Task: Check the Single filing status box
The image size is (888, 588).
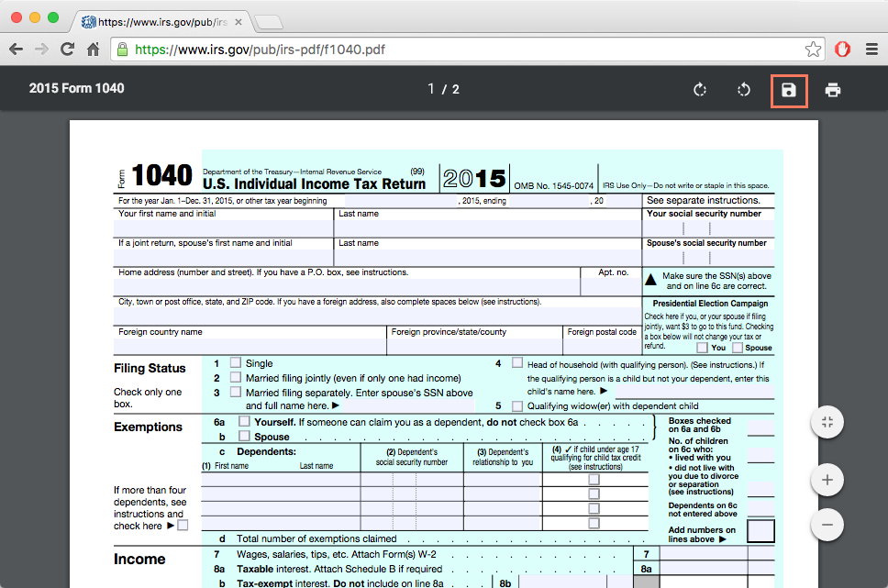Action: (x=236, y=363)
